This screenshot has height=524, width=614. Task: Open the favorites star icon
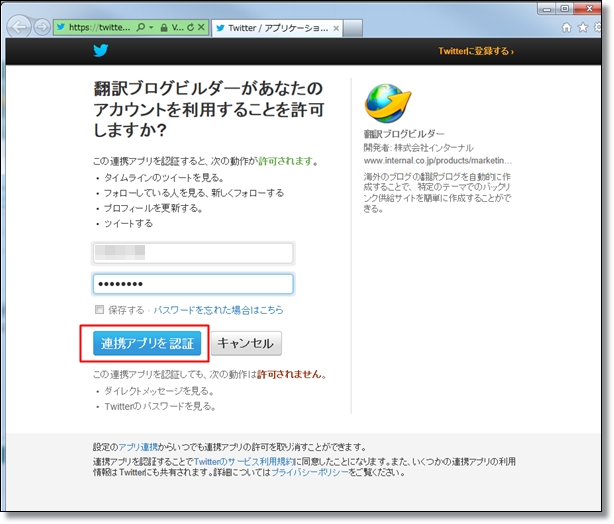pyautogui.click(x=582, y=27)
